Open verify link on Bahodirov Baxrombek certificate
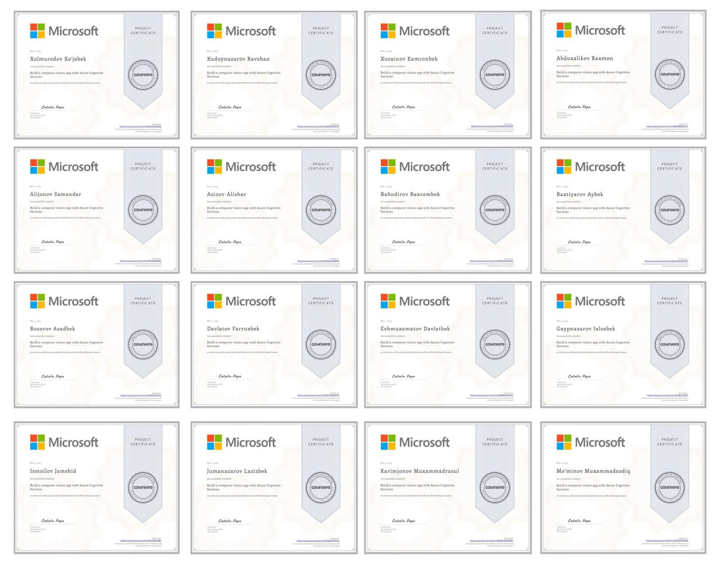 coord(492,261)
